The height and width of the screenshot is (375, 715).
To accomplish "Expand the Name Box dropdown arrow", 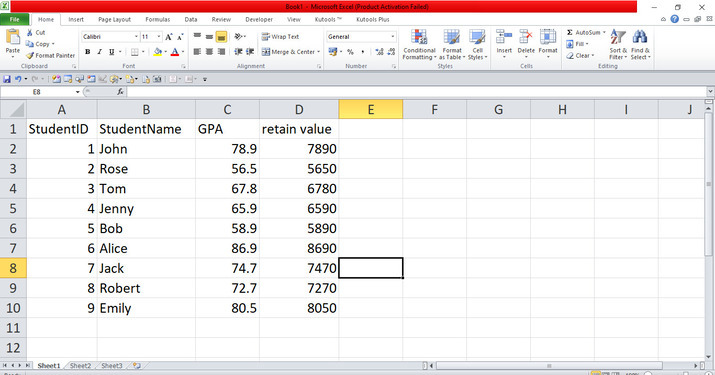I will 78,92.
